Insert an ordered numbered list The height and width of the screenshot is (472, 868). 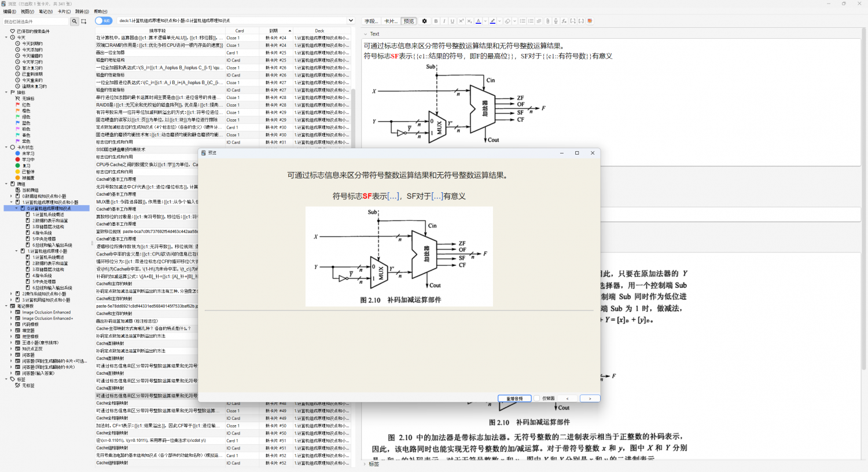(531, 21)
